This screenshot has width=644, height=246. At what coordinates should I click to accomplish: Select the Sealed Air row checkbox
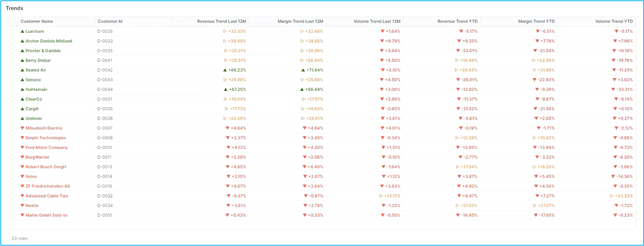coord(12,70)
